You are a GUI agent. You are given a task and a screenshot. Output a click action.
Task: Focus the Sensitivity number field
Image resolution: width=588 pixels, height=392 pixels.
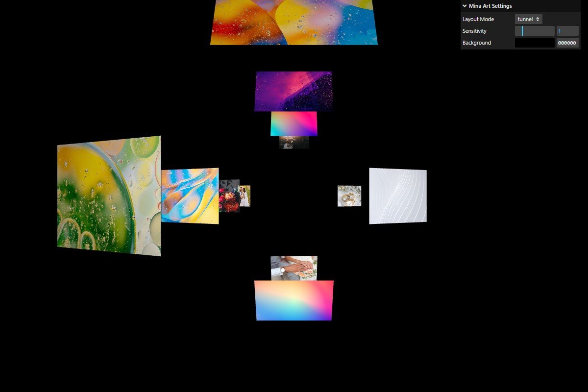click(567, 31)
